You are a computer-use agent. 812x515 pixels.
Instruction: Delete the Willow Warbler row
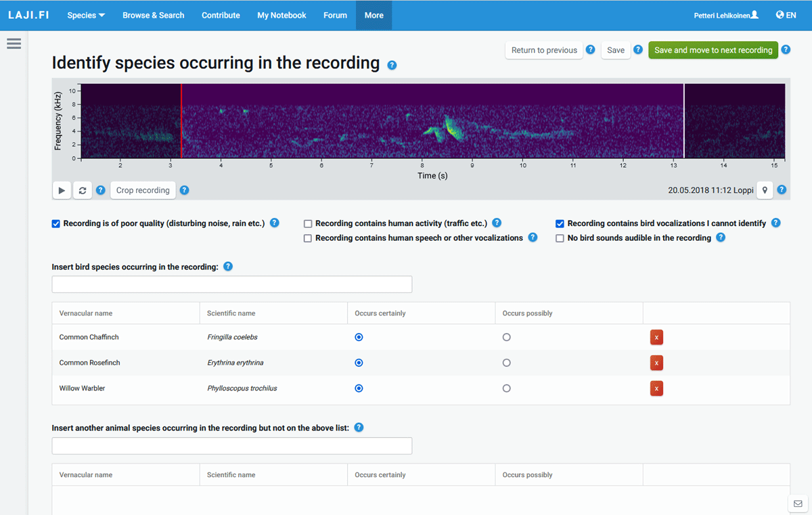(656, 388)
